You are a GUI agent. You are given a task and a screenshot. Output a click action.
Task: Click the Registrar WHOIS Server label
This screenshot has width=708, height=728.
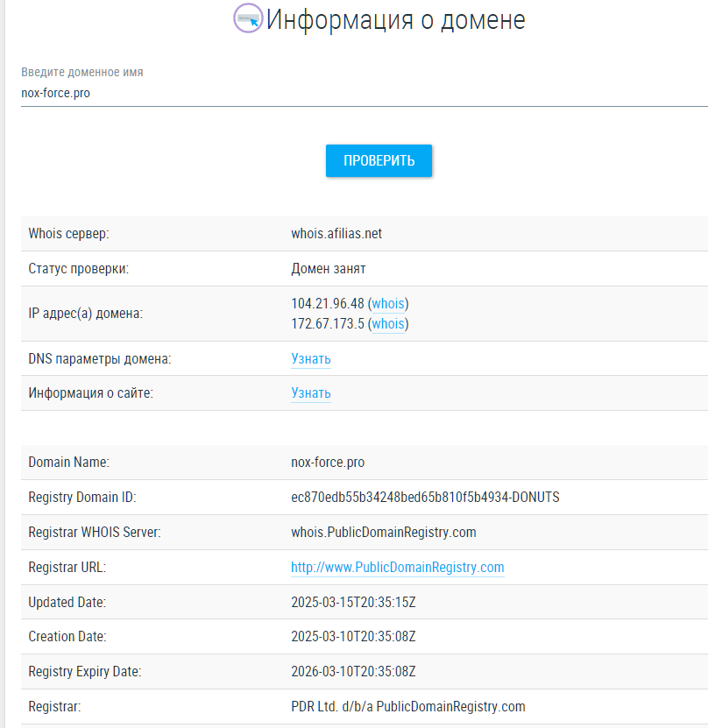click(95, 533)
